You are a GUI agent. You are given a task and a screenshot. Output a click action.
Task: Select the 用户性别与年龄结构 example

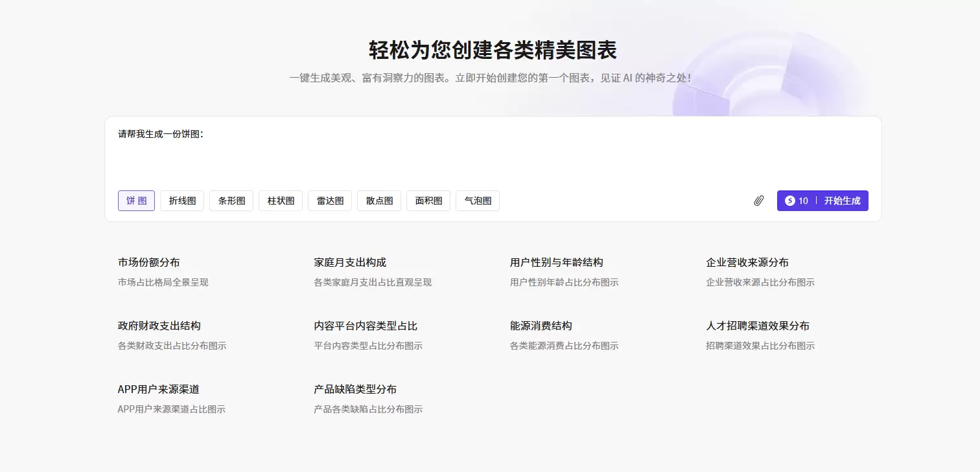[565, 272]
